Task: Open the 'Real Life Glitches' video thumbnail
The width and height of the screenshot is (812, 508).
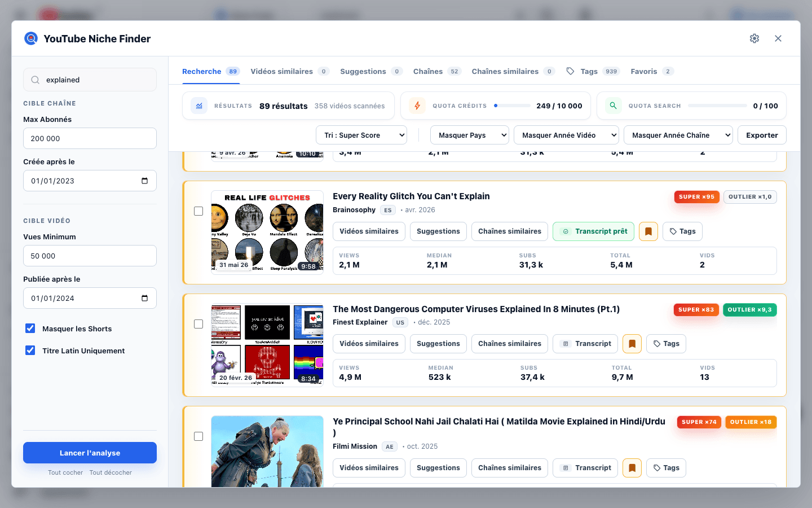Action: [x=267, y=231]
